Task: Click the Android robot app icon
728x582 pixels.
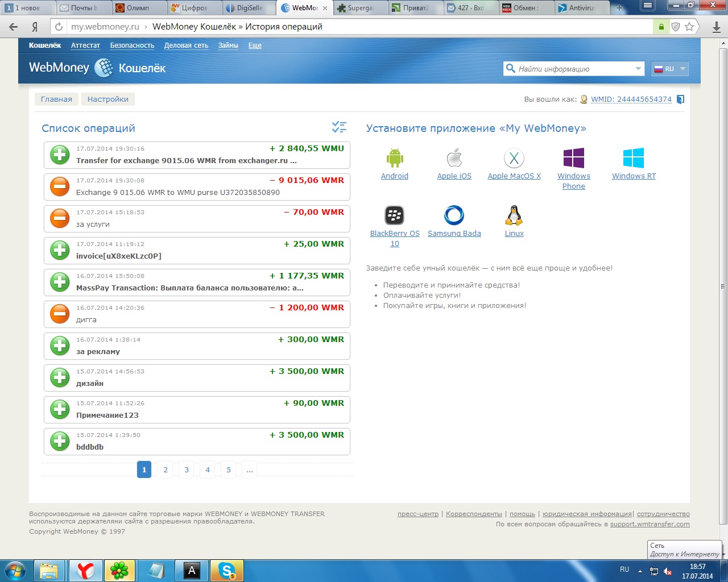Action: 395,158
